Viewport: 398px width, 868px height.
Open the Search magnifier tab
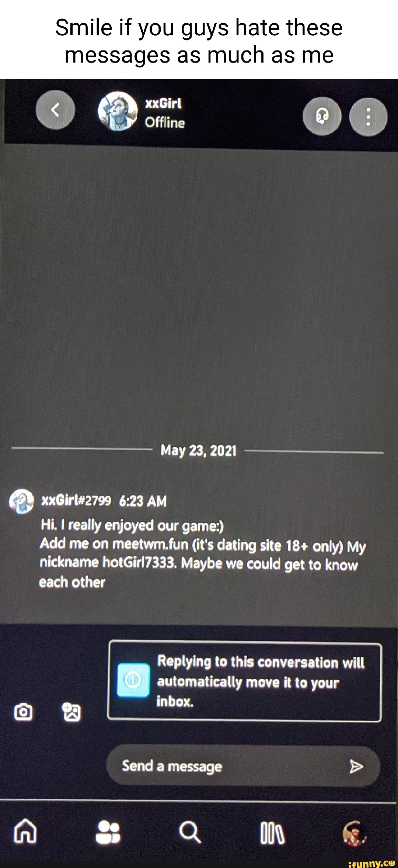(190, 832)
